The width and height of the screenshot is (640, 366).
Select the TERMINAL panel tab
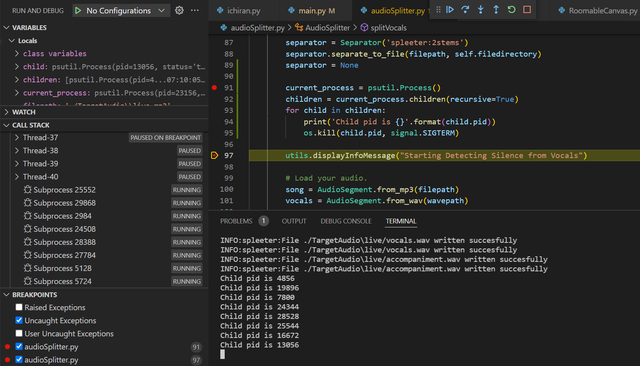(x=401, y=221)
